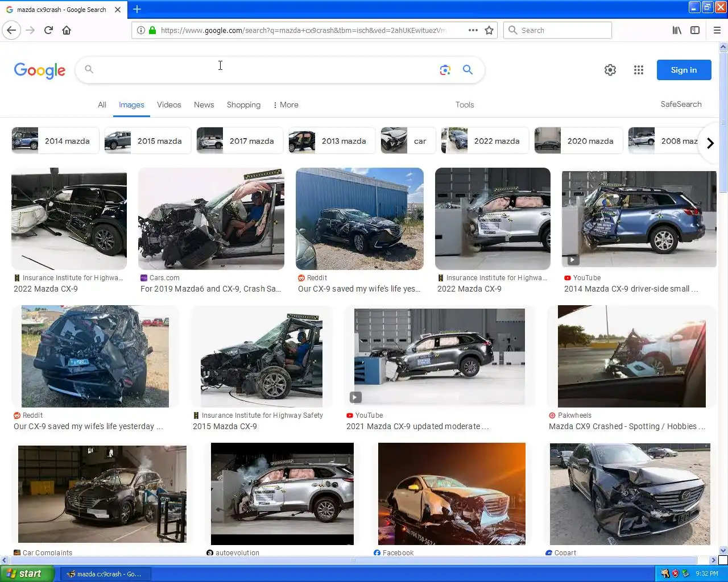The image size is (728, 582).
Task: Open a new browser tab with plus
Action: [x=137, y=9]
